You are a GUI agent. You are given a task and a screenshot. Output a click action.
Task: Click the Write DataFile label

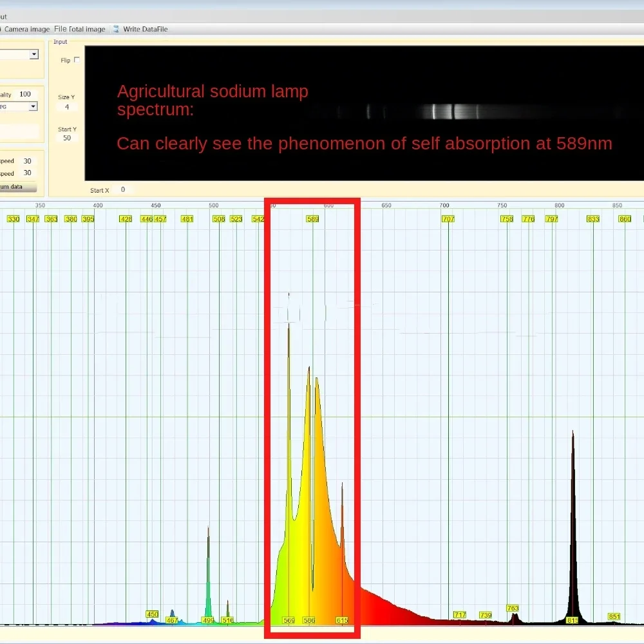coord(146,29)
